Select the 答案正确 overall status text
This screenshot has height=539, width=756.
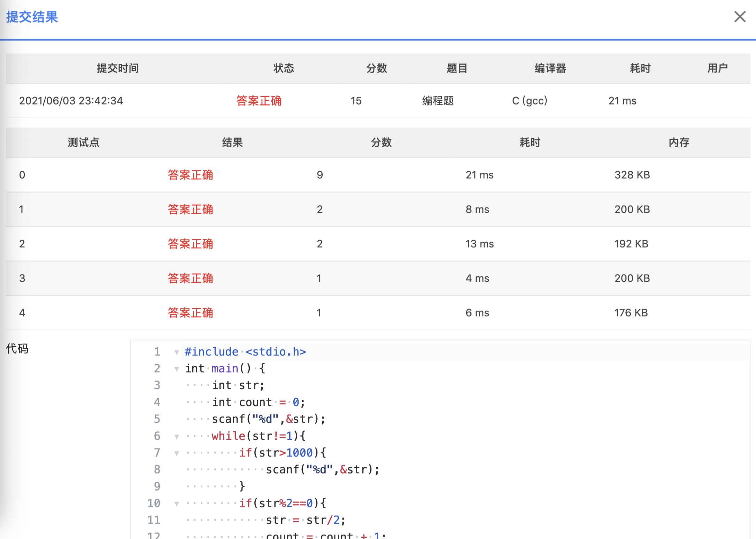click(x=259, y=101)
